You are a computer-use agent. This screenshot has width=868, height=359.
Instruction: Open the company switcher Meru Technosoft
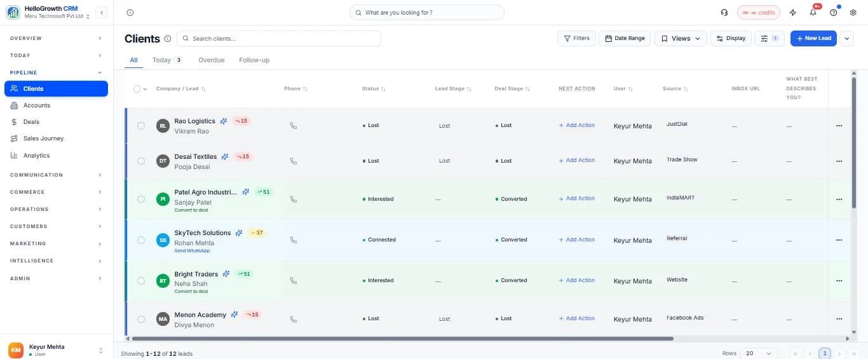(x=57, y=17)
